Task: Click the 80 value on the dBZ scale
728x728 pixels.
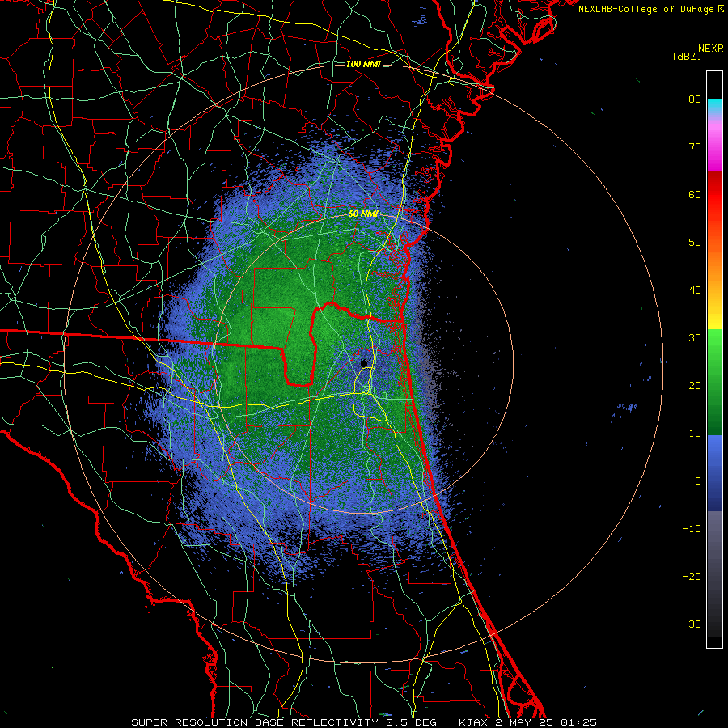Action: 695,99
